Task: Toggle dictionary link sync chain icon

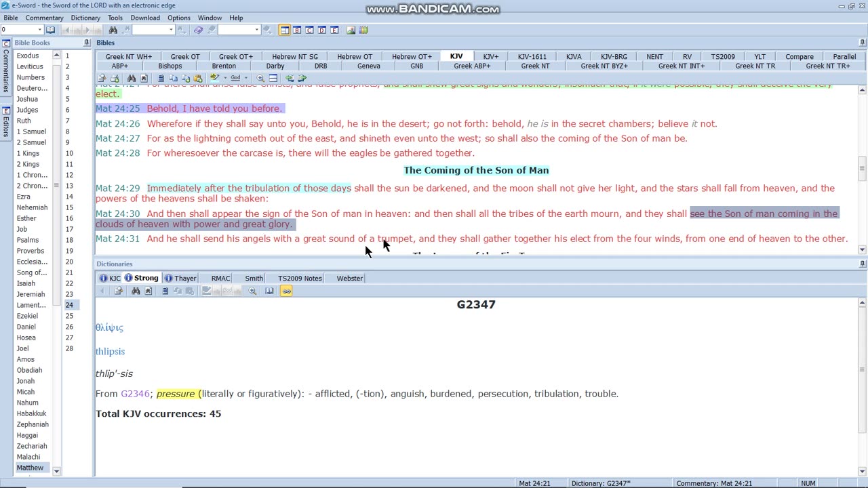Action: tap(286, 291)
